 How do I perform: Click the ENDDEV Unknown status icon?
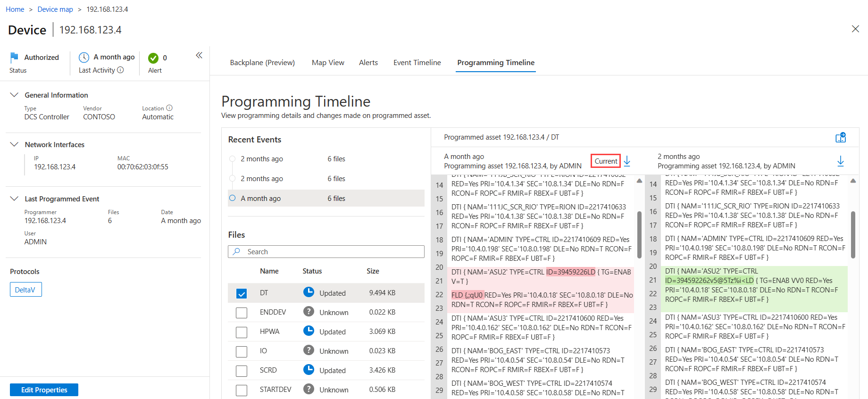pos(309,312)
